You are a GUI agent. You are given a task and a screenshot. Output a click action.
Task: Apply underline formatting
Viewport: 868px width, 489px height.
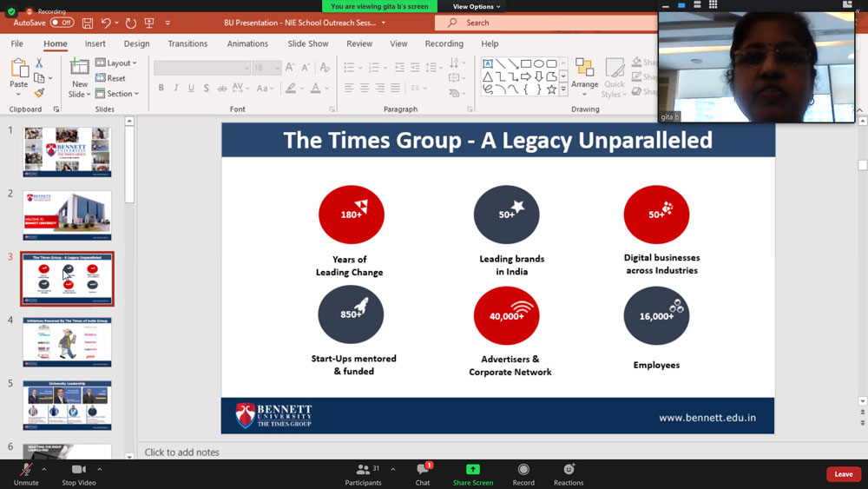191,88
